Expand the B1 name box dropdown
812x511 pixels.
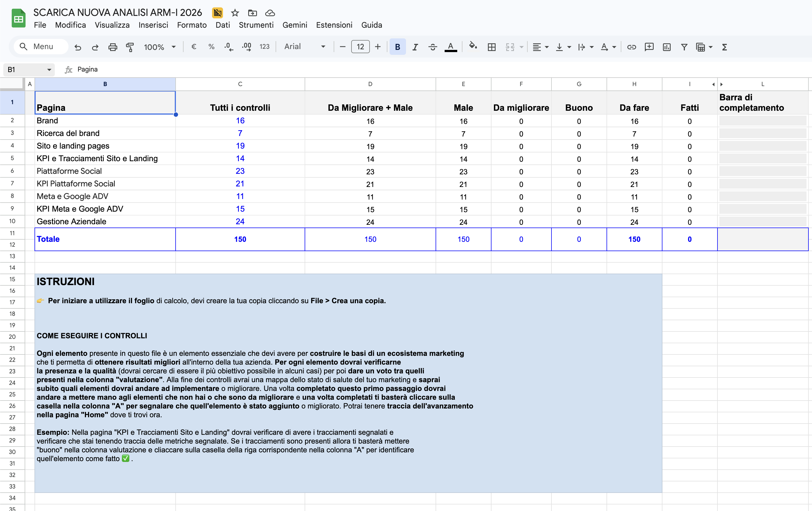(x=49, y=70)
